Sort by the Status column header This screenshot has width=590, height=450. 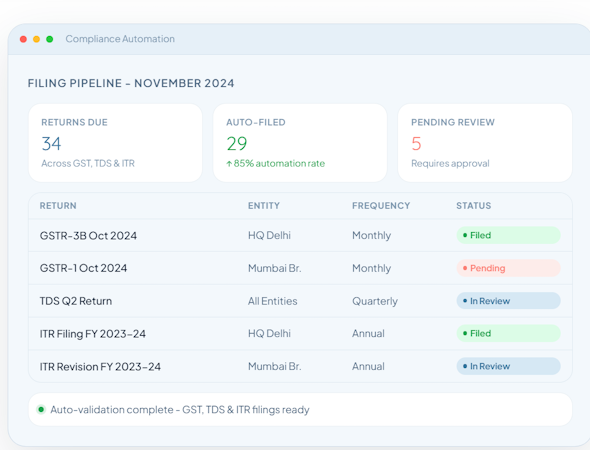coord(474,206)
